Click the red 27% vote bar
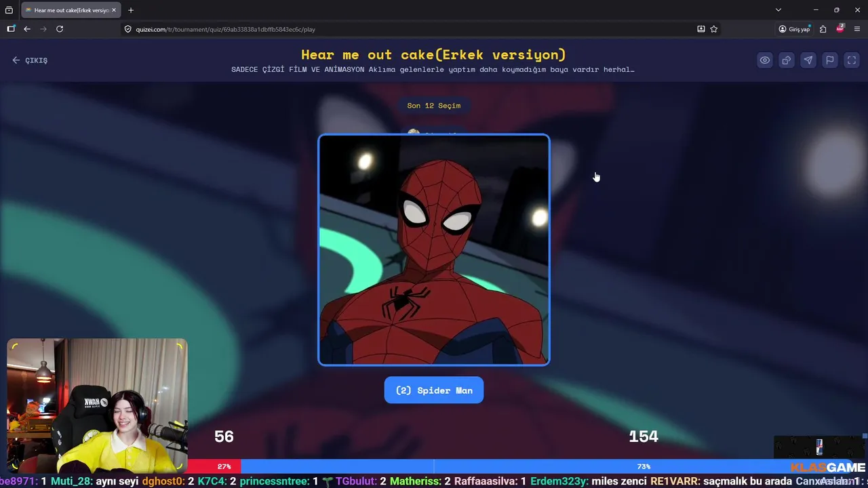The image size is (868, 488). (x=214, y=466)
